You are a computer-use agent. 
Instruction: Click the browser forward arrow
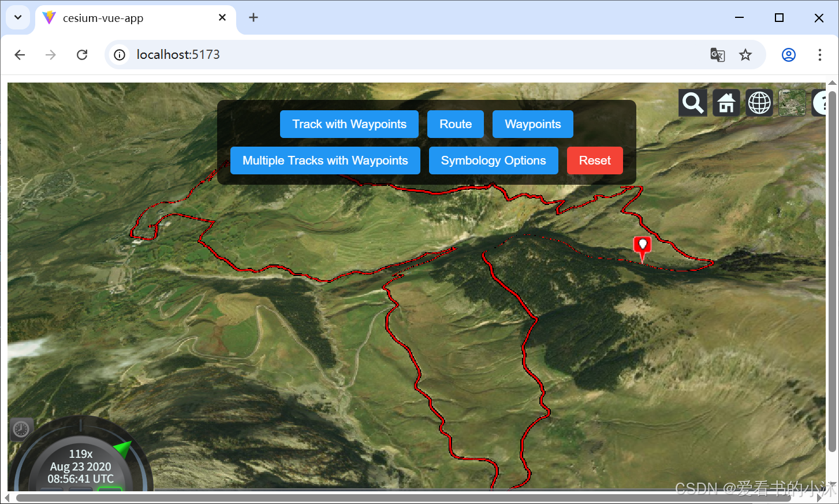(51, 55)
